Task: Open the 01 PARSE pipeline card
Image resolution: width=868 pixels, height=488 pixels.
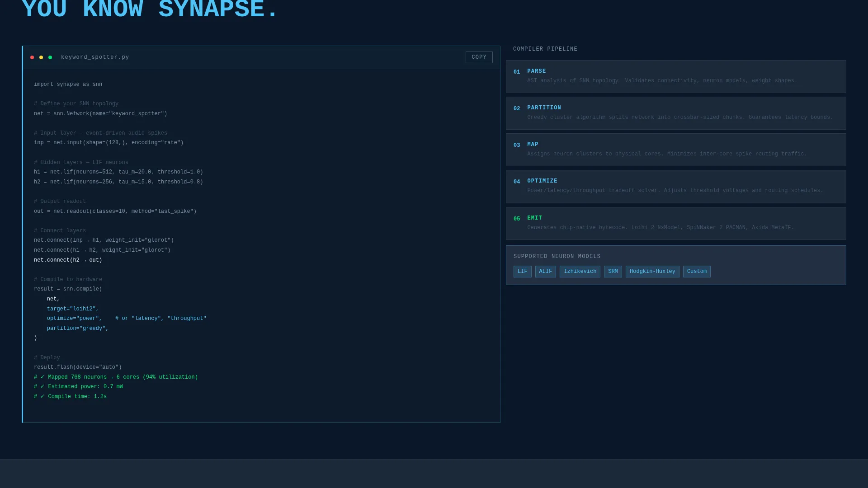Action: [x=676, y=77]
